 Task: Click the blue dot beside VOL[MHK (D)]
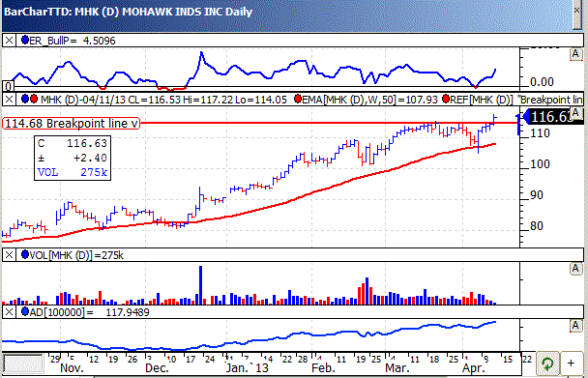click(25, 254)
